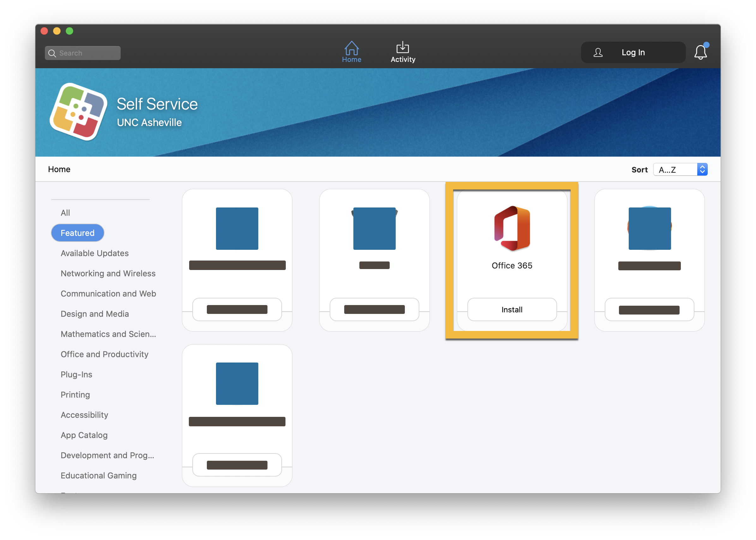Image resolution: width=756 pixels, height=540 pixels.
Task: Select the Featured category
Action: pos(77,233)
